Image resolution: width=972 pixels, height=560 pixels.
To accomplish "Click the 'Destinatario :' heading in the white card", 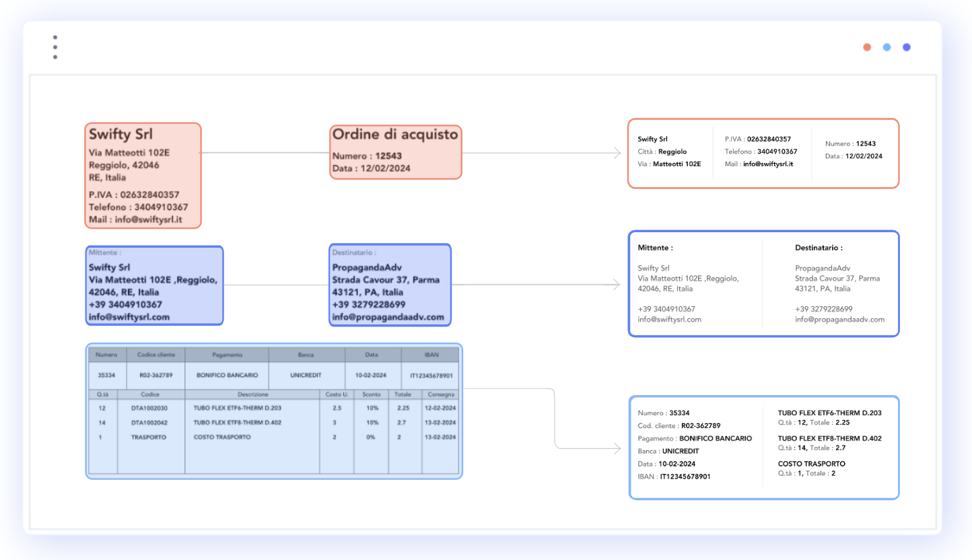I will 819,248.
